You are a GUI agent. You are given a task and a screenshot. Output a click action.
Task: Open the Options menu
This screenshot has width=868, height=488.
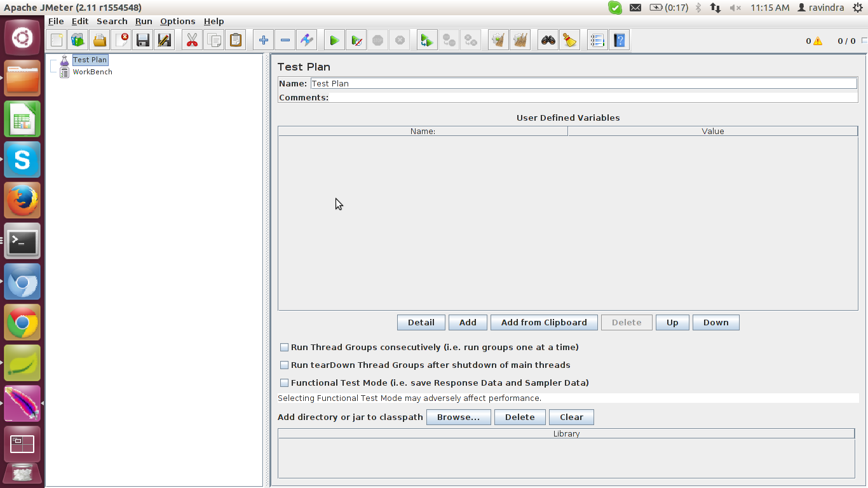pos(178,21)
